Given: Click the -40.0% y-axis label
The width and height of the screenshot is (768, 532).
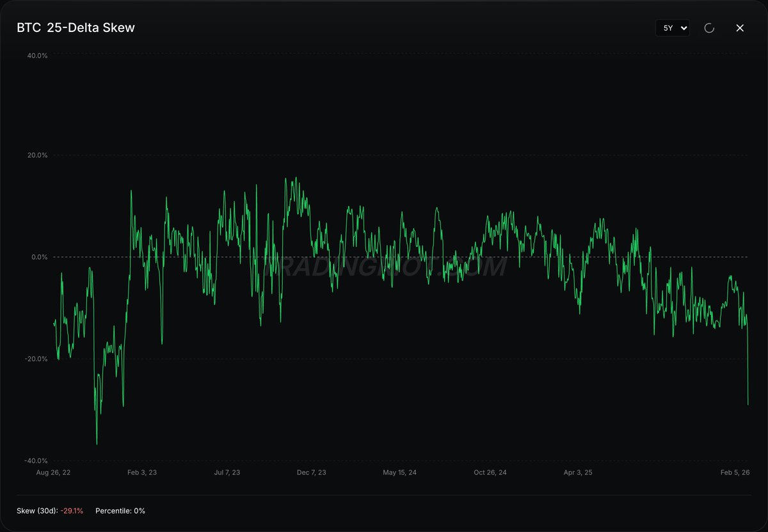Looking at the screenshot, I should pos(36,461).
